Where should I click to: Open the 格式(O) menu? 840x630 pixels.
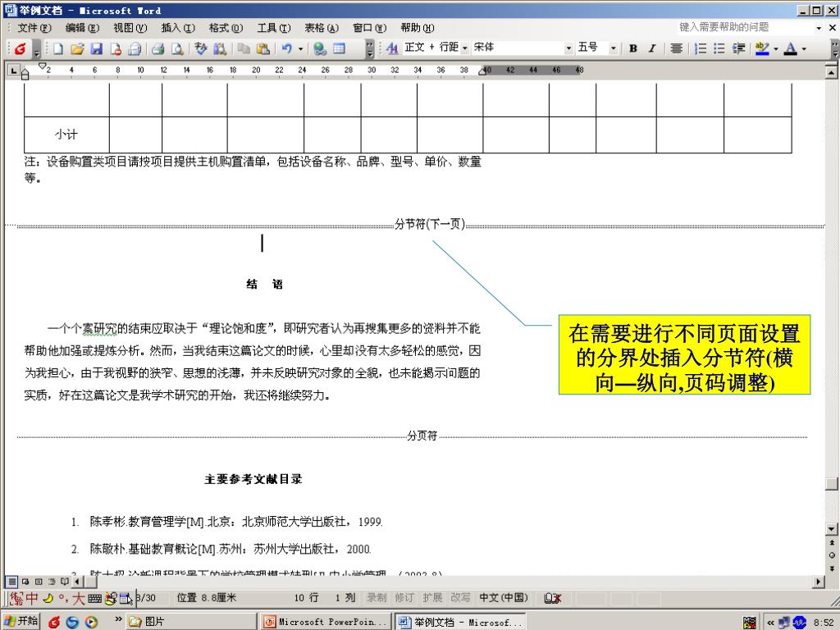pos(226,28)
